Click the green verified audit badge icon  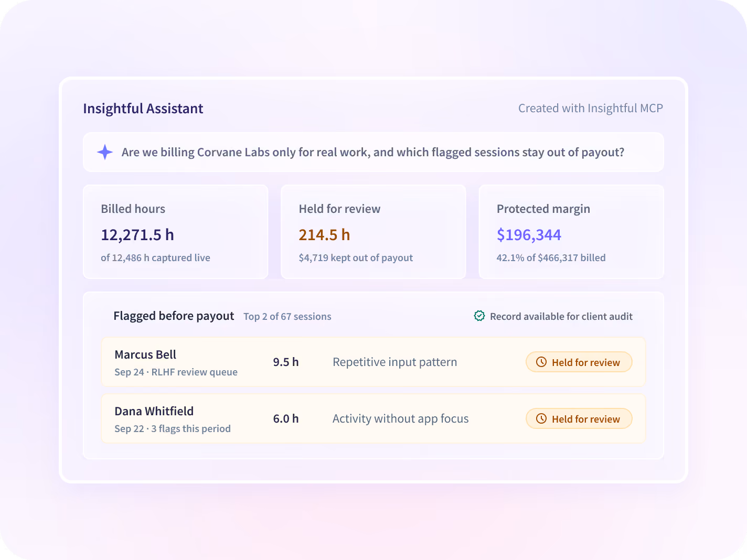[x=479, y=316]
